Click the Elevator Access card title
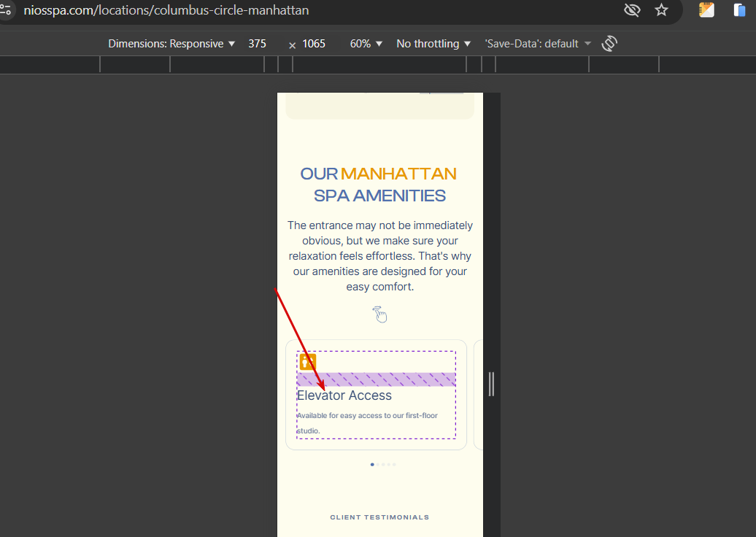This screenshot has width=756, height=537. [344, 395]
